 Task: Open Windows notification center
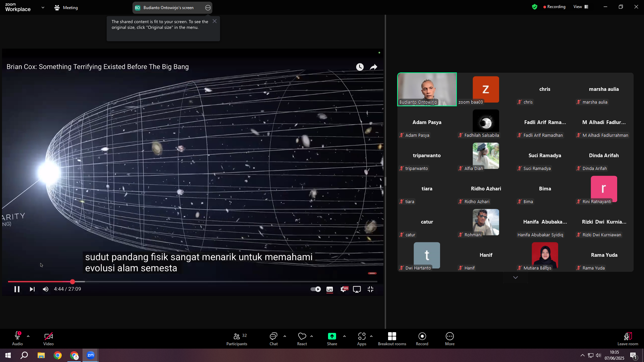pyautogui.click(x=633, y=355)
